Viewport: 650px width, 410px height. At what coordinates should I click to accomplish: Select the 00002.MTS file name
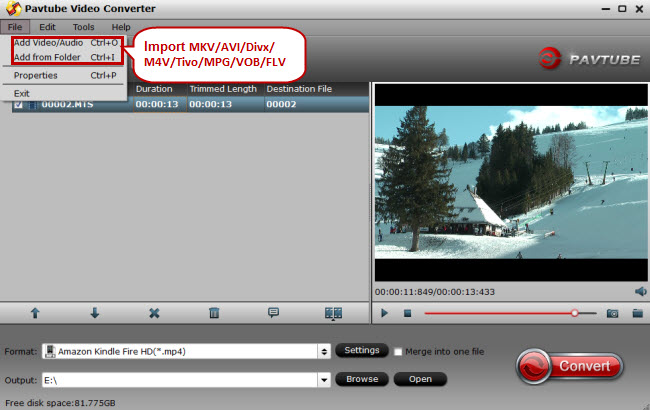coord(67,104)
